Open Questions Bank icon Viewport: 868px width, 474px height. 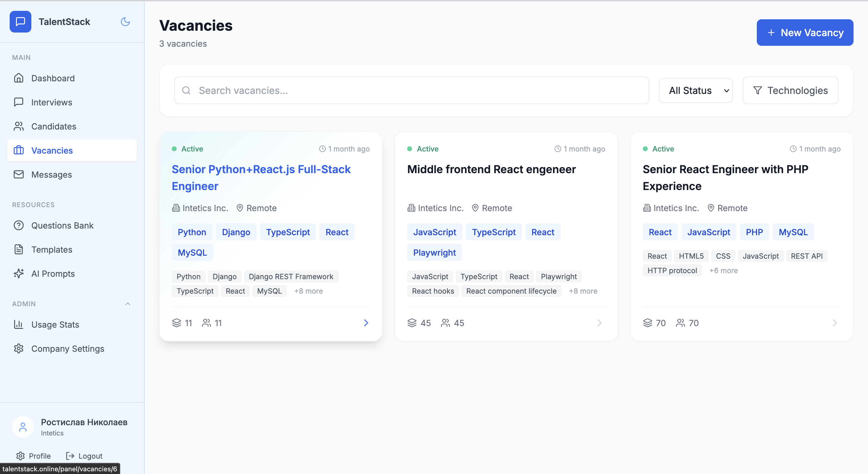18,225
